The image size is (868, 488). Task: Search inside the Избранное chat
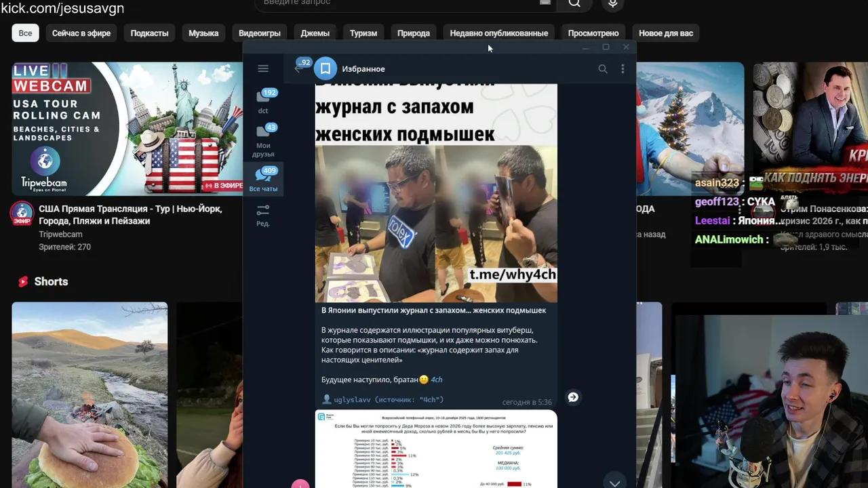603,68
